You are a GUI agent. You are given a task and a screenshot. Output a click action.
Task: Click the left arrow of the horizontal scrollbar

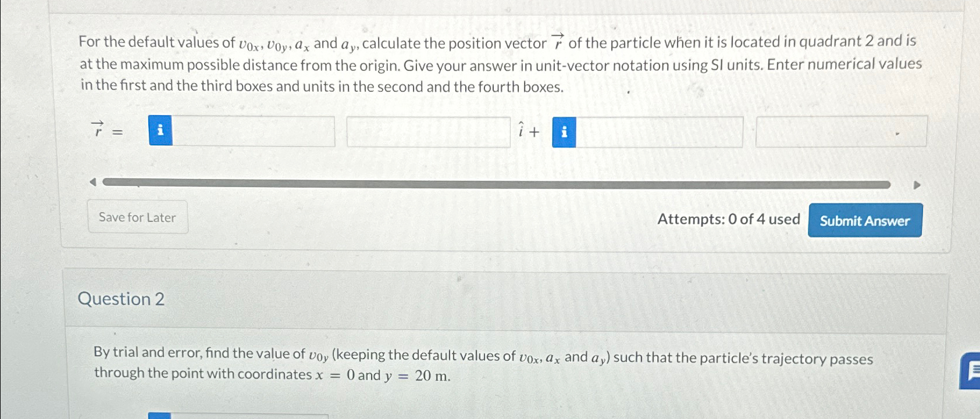tap(92, 181)
